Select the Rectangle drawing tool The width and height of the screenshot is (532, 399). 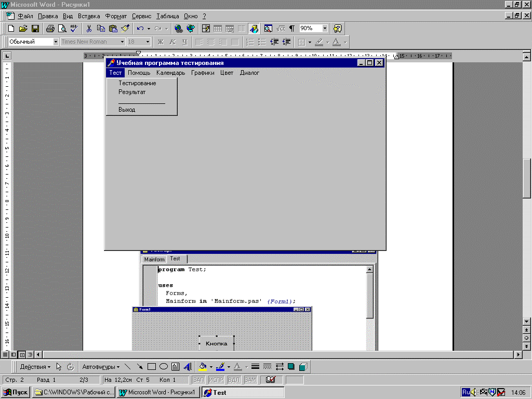[152, 367]
